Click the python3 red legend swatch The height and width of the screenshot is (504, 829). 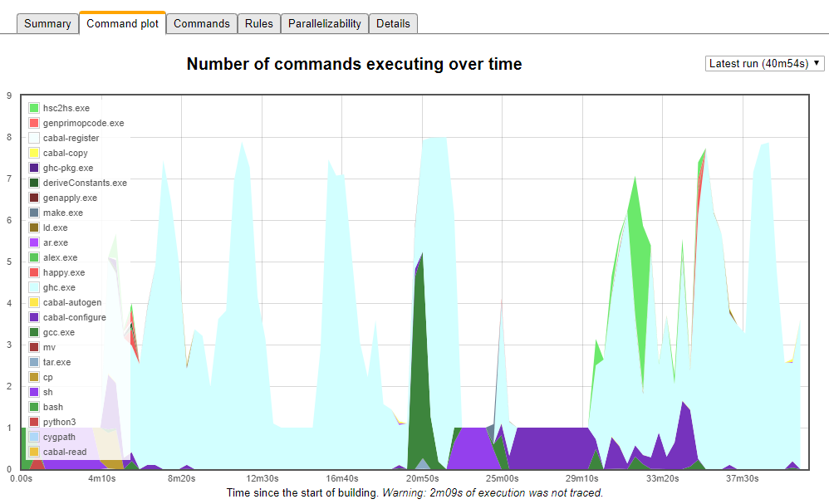click(34, 422)
